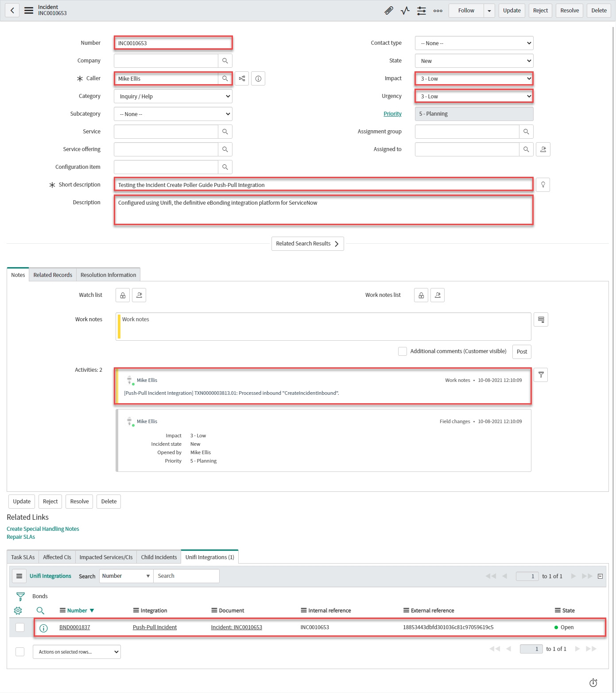Click the personalize form settings icon
Image resolution: width=616 pixels, height=693 pixels.
point(421,11)
